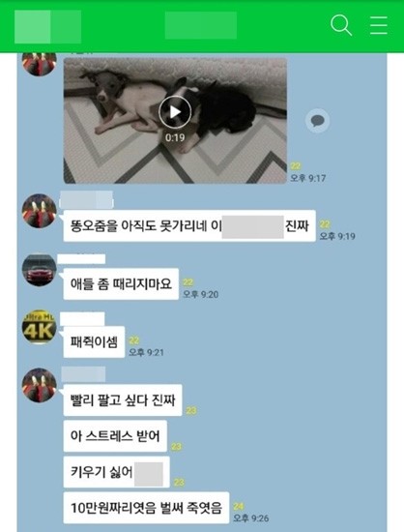Tap sender name above 4K user's message
Image resolution: width=404 pixels, height=532 pixels.
pyautogui.click(x=82, y=319)
